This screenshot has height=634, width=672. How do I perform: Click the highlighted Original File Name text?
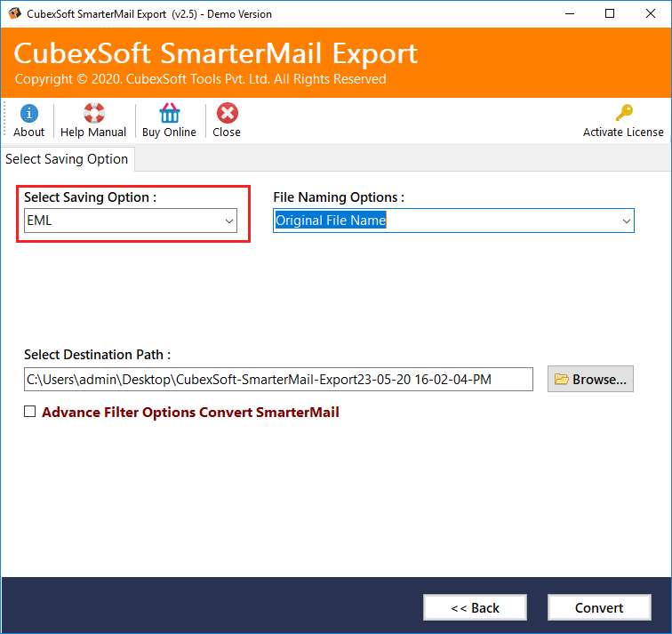point(331,221)
